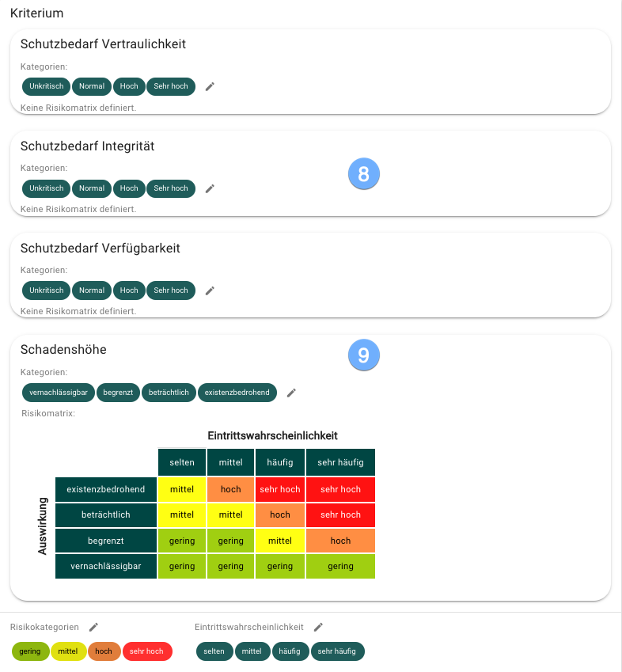Click the orange 'hoch' Risikokategorien chip
622x672 pixels.
(x=104, y=651)
